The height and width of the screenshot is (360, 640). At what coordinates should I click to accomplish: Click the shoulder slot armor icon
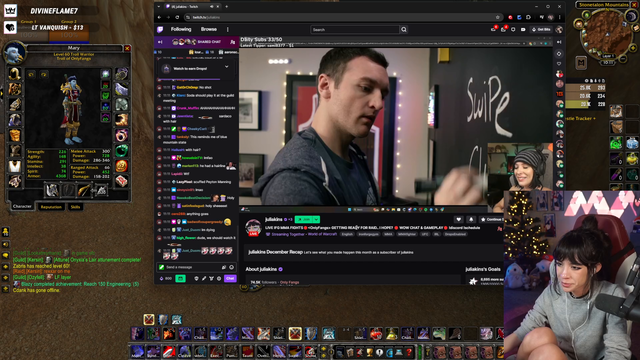click(x=15, y=104)
